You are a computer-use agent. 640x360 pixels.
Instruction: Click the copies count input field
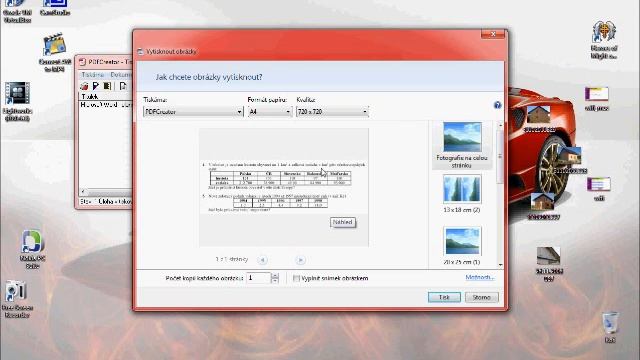click(258, 278)
